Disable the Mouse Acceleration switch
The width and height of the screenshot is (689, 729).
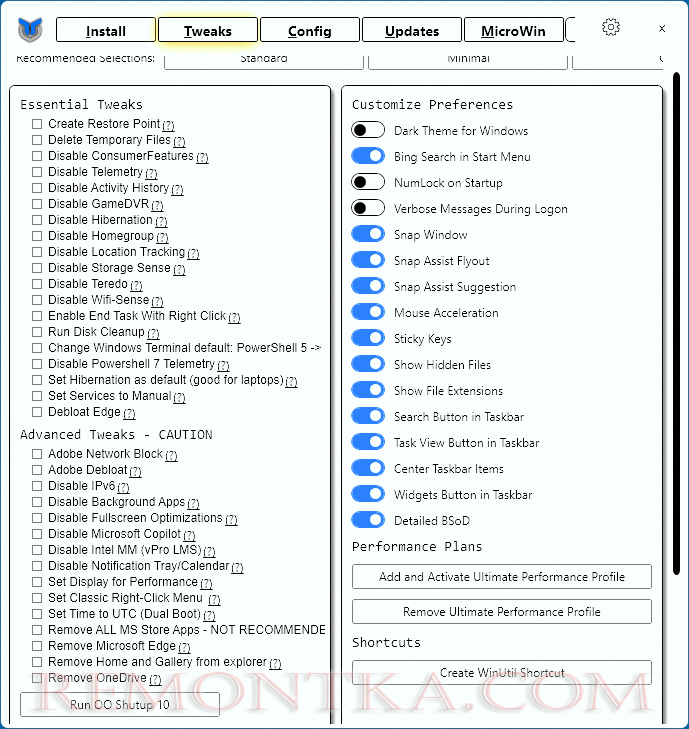[x=368, y=312]
